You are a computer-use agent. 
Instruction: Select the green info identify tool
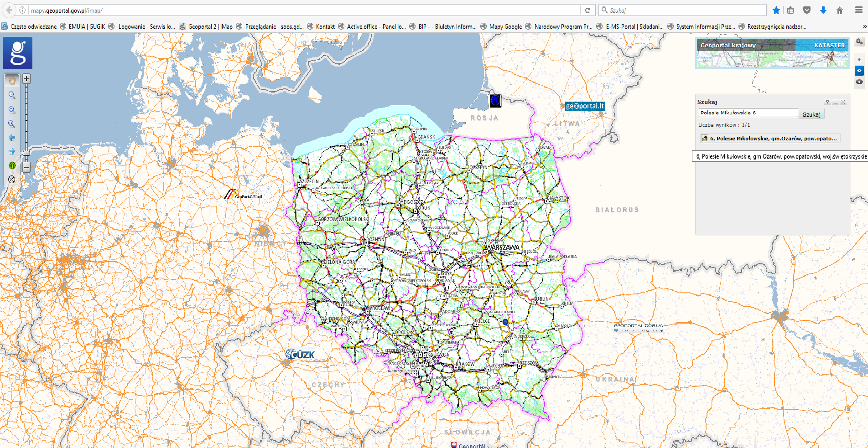(12, 165)
